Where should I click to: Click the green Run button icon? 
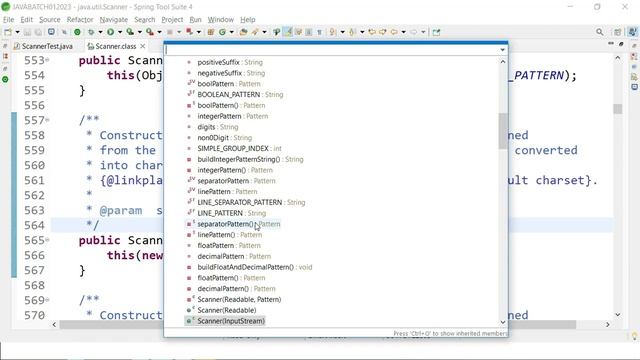tap(111, 32)
